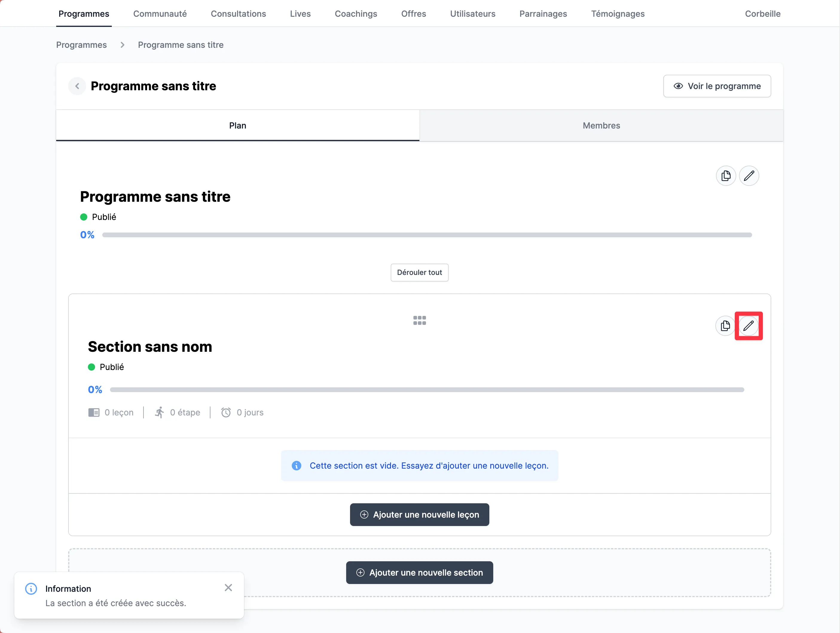This screenshot has width=840, height=633.
Task: Click Ajouter une nouvelle section
Action: [x=420, y=573]
